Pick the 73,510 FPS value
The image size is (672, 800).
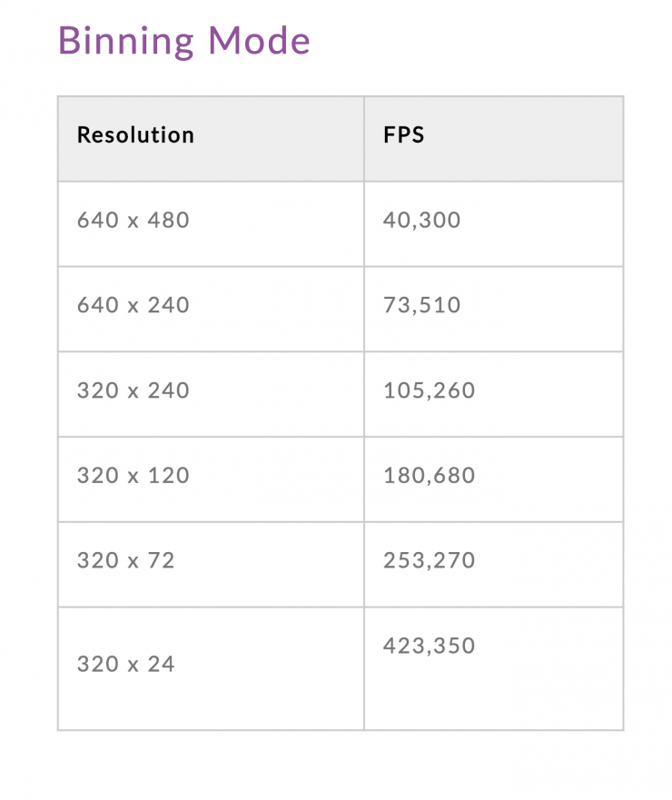[x=422, y=305]
